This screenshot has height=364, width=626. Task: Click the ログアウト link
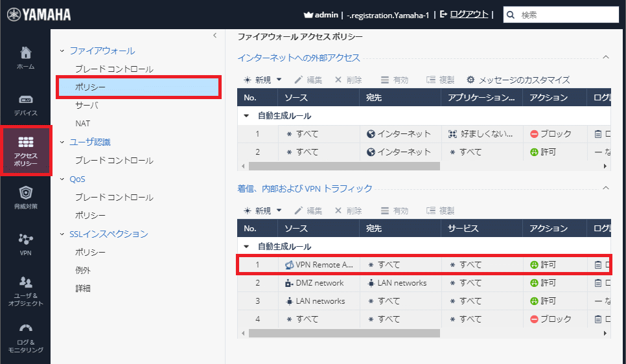point(469,14)
